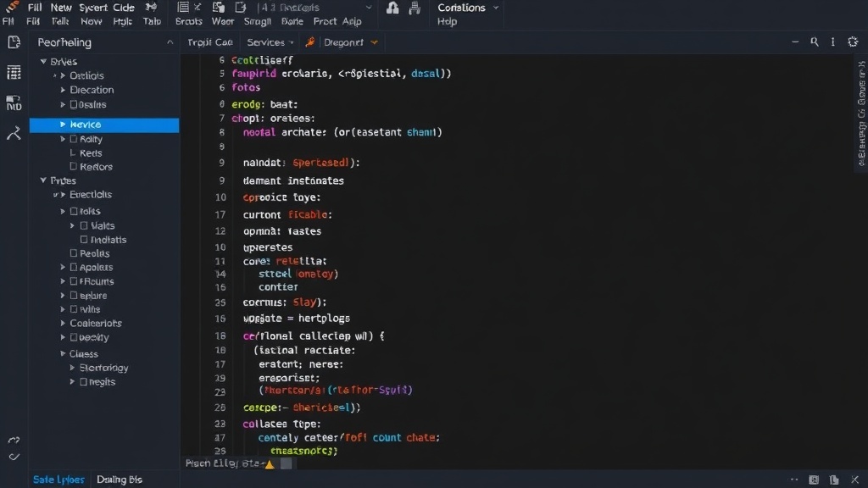Viewport: 868px width, 488px height.
Task: Select the tools sidebar icon
Action: [14, 133]
